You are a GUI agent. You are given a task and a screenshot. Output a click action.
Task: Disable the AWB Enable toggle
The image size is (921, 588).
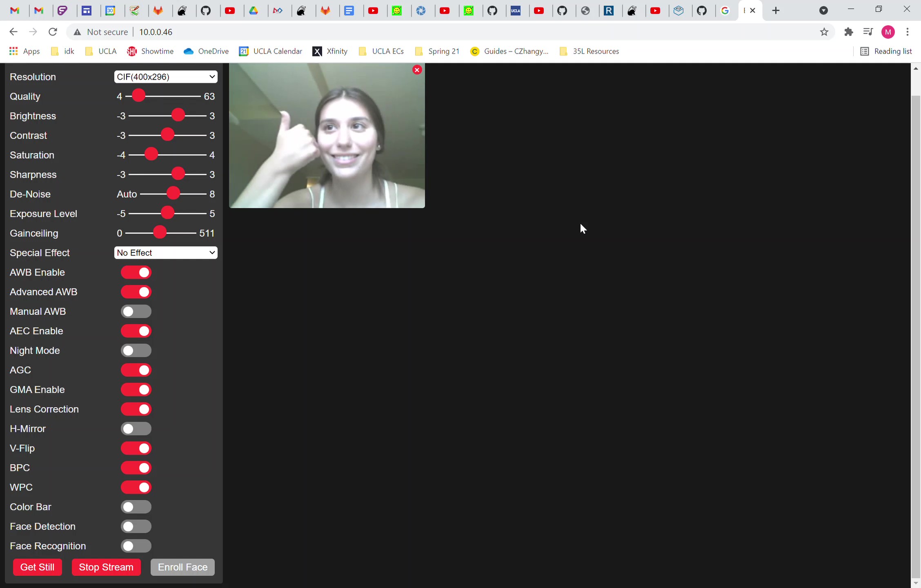pos(136,272)
